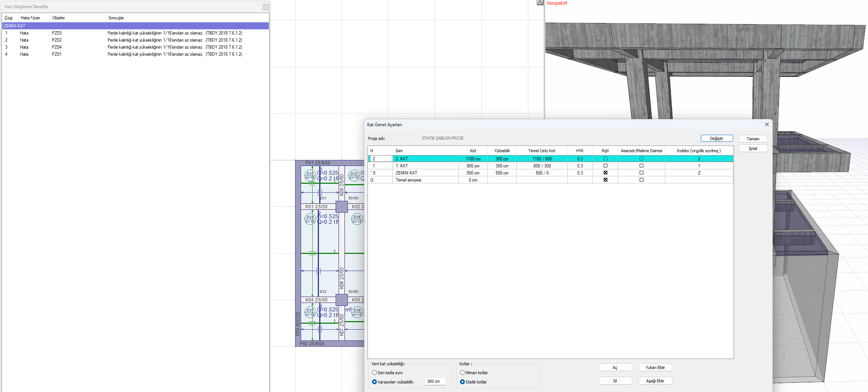The width and height of the screenshot is (868, 392).
Task: Click the Sil button
Action: coord(615,381)
